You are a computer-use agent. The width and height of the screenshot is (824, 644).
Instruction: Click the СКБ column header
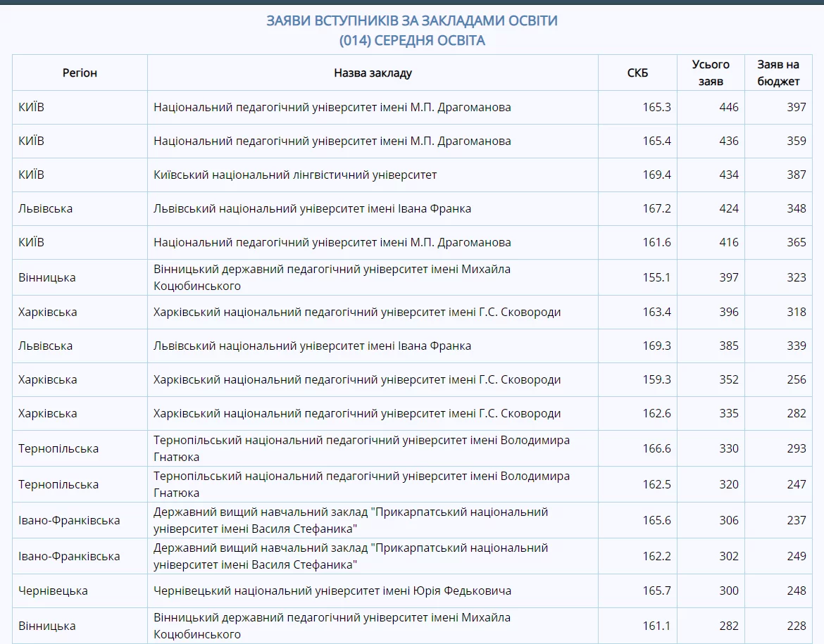click(637, 73)
